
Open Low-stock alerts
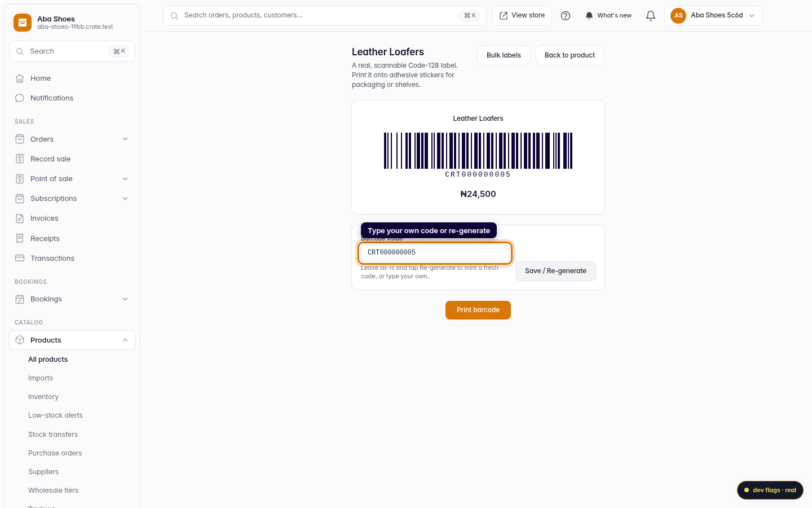tap(55, 415)
